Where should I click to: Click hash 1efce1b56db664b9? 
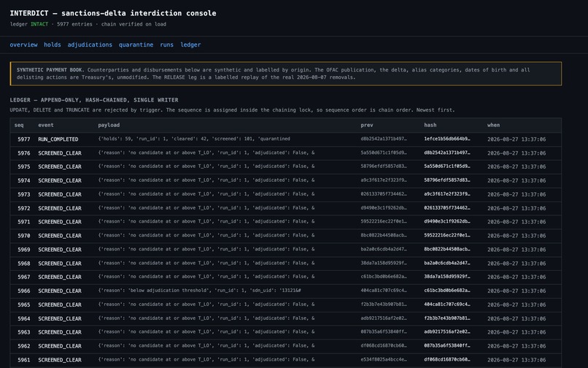447,139
